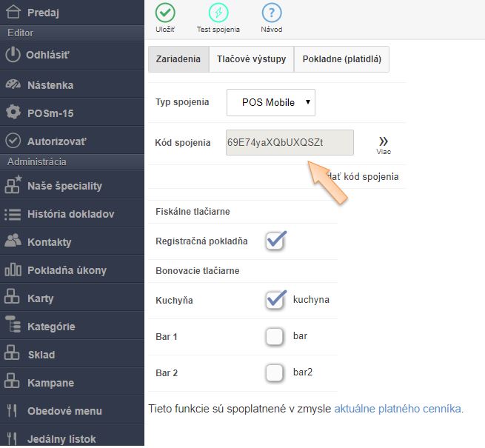This screenshot has width=485, height=448.
Task: Uncheck the Registračná pokladňa checkbox
Action: [275, 241]
